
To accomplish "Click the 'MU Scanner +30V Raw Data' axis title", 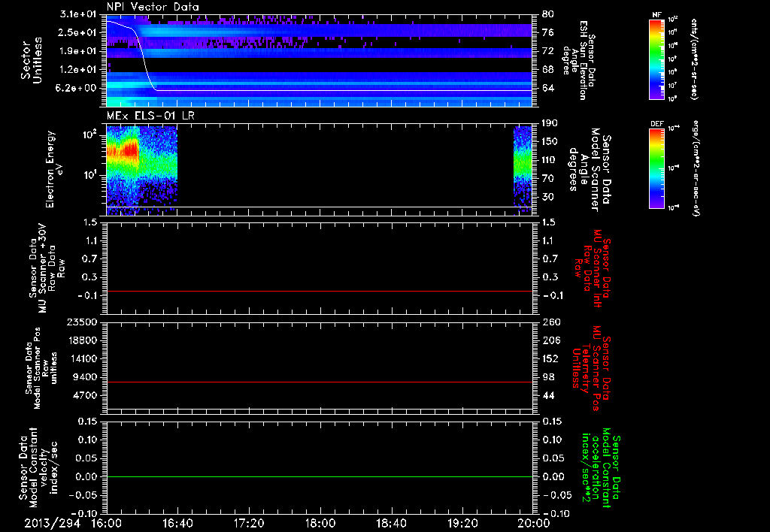I will pos(47,268).
